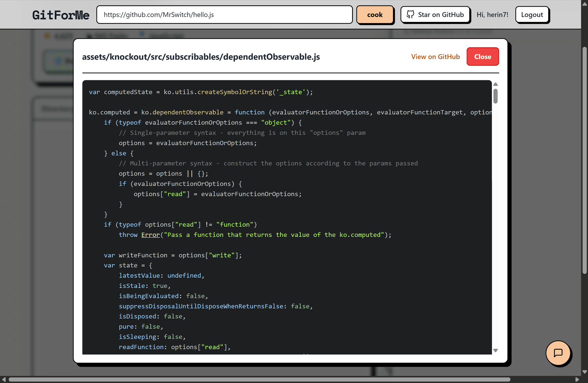Click the code viewer's scrollbar thumb

(495, 96)
